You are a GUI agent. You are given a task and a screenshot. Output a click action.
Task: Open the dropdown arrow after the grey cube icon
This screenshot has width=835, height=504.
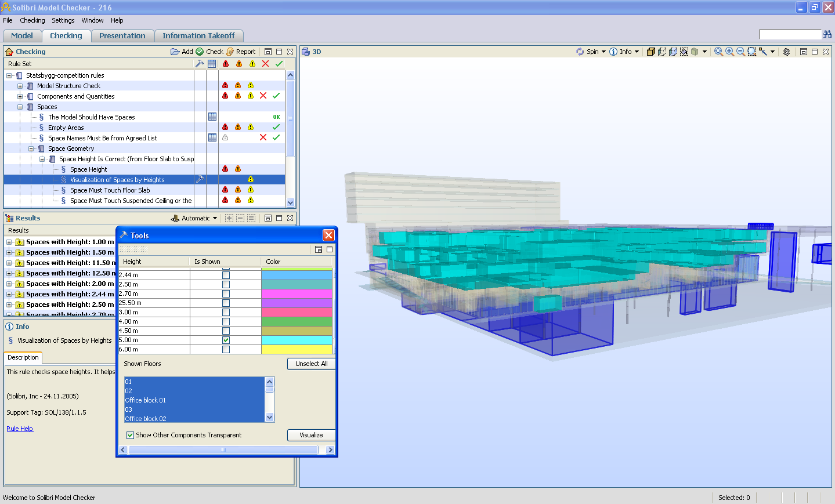pyautogui.click(x=704, y=52)
